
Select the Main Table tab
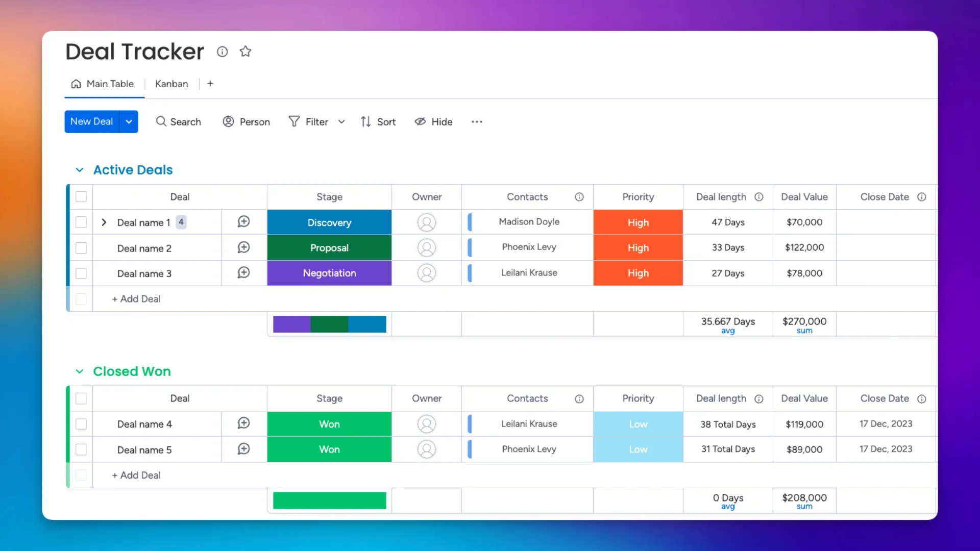(x=103, y=84)
